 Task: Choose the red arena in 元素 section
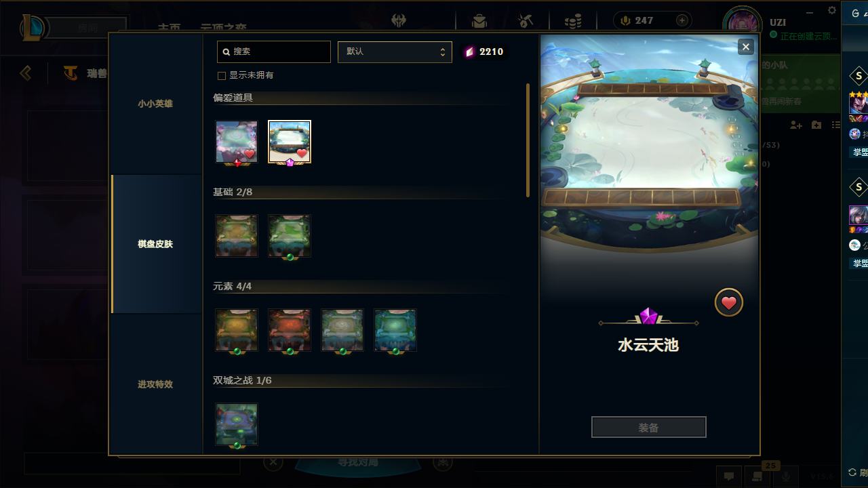[290, 330]
